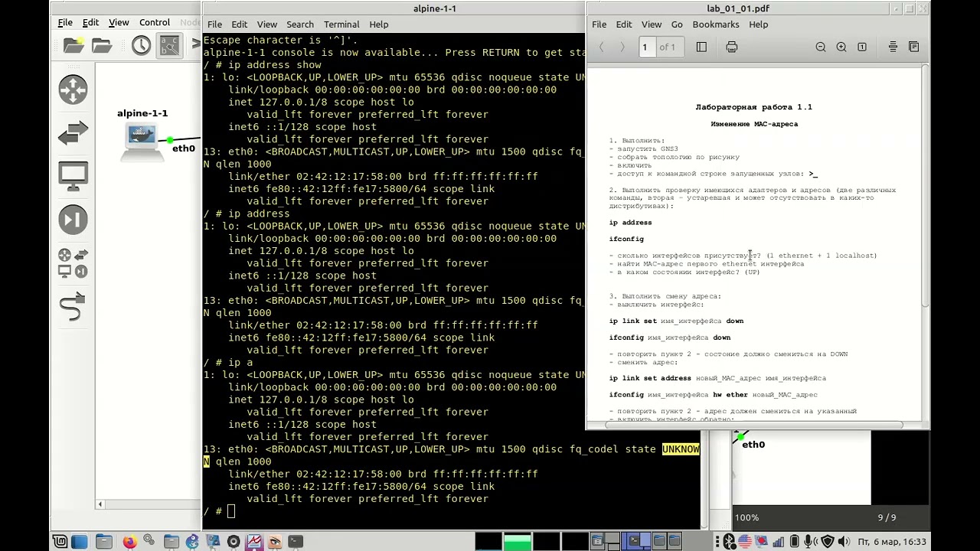Toggle continuous page mode in PDF viewer

click(x=893, y=47)
